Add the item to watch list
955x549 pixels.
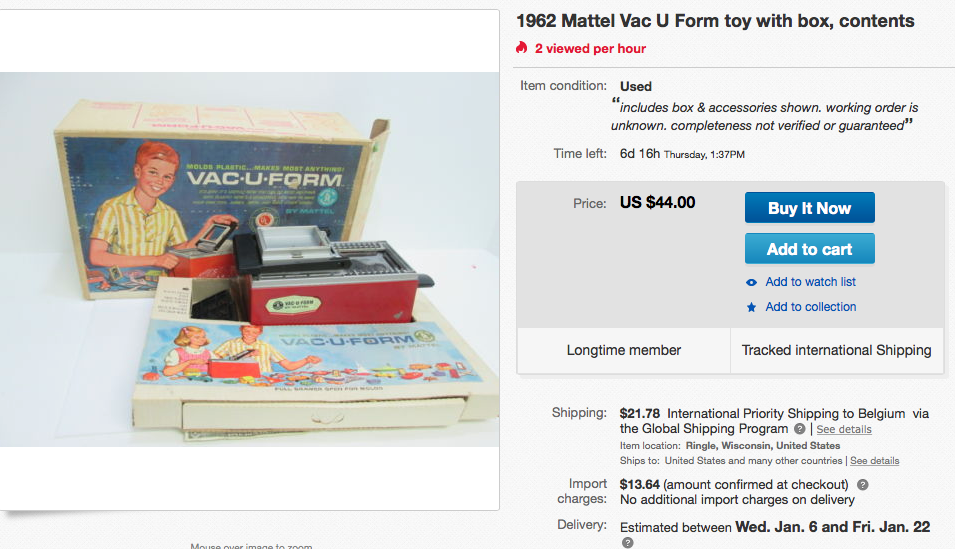(810, 282)
